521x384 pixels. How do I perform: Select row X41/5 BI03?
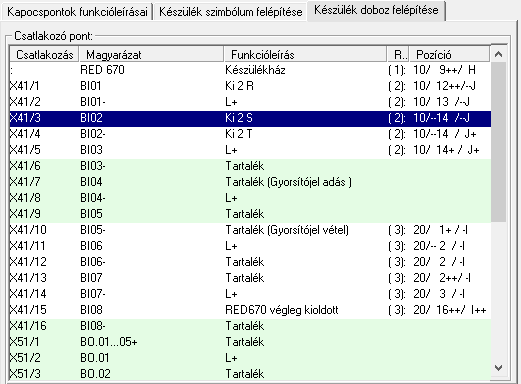pos(250,150)
